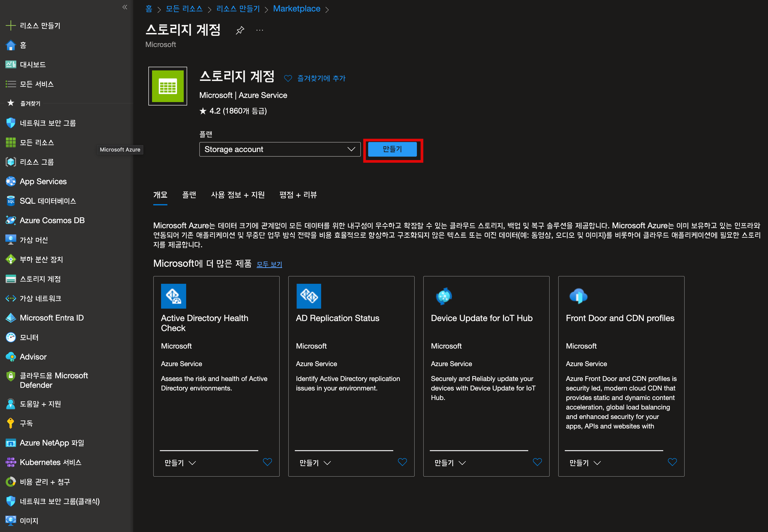Open the 사용 정보 + 지원 tab
This screenshot has height=532, width=768.
tap(238, 195)
